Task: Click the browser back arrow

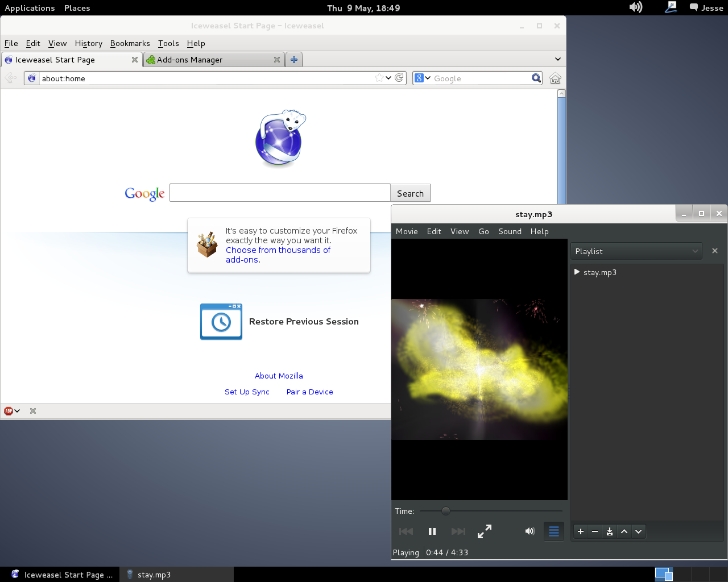Action: [x=10, y=78]
